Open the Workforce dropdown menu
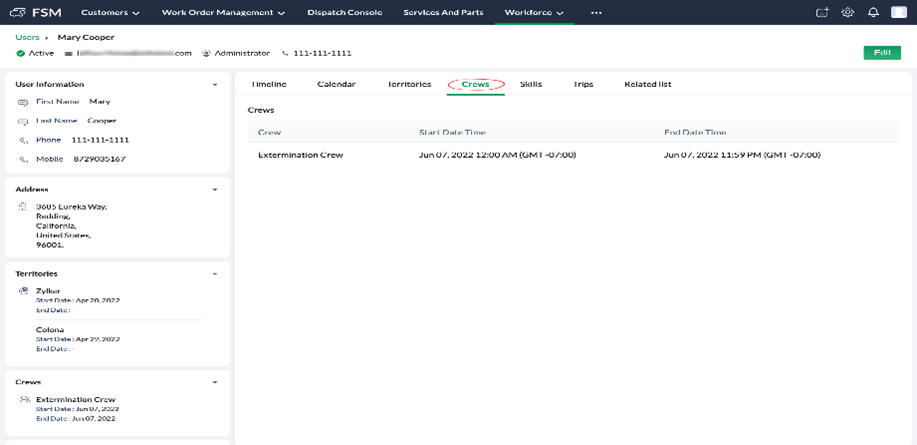 [x=533, y=13]
